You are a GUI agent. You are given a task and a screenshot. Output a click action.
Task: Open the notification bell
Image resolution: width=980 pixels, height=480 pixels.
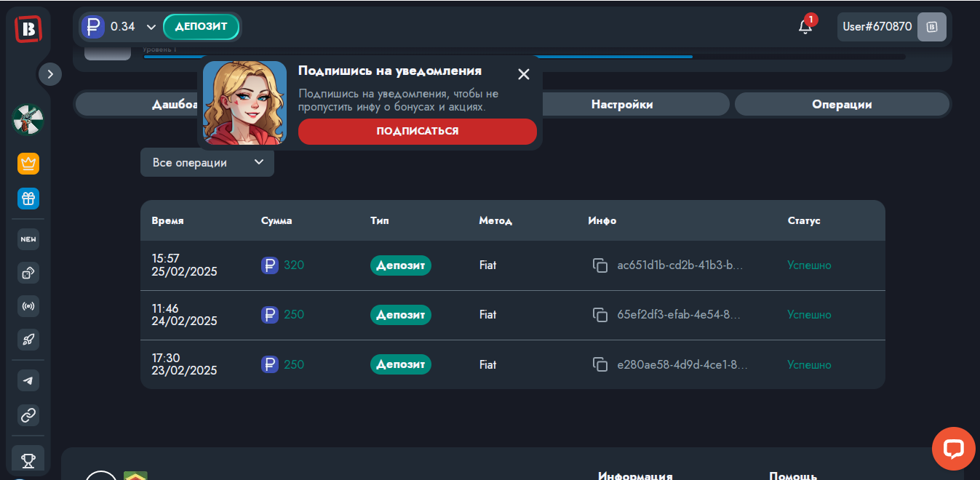coord(805,27)
